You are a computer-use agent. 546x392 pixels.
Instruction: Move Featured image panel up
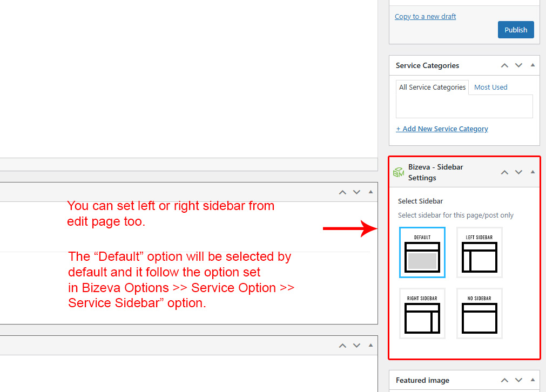coord(504,380)
